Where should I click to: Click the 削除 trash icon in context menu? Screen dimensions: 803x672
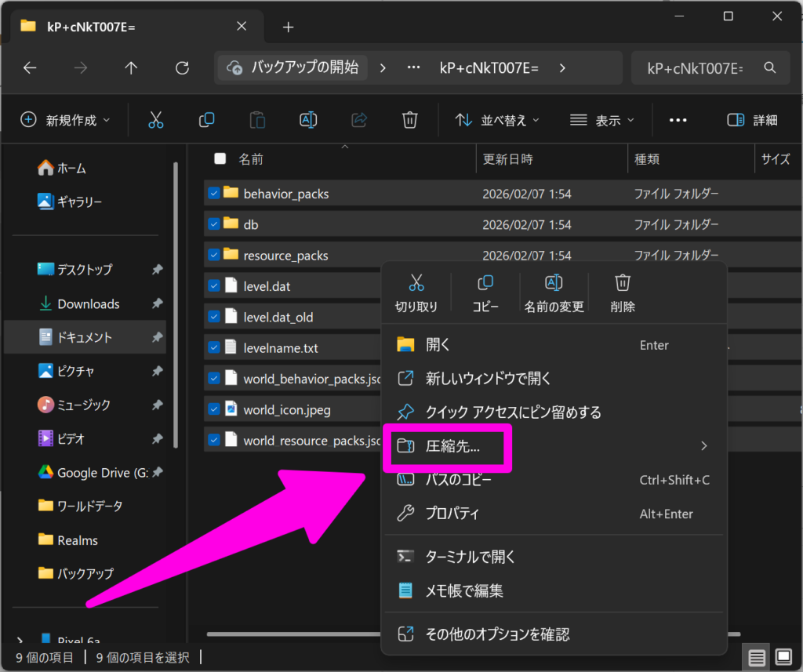tap(623, 291)
